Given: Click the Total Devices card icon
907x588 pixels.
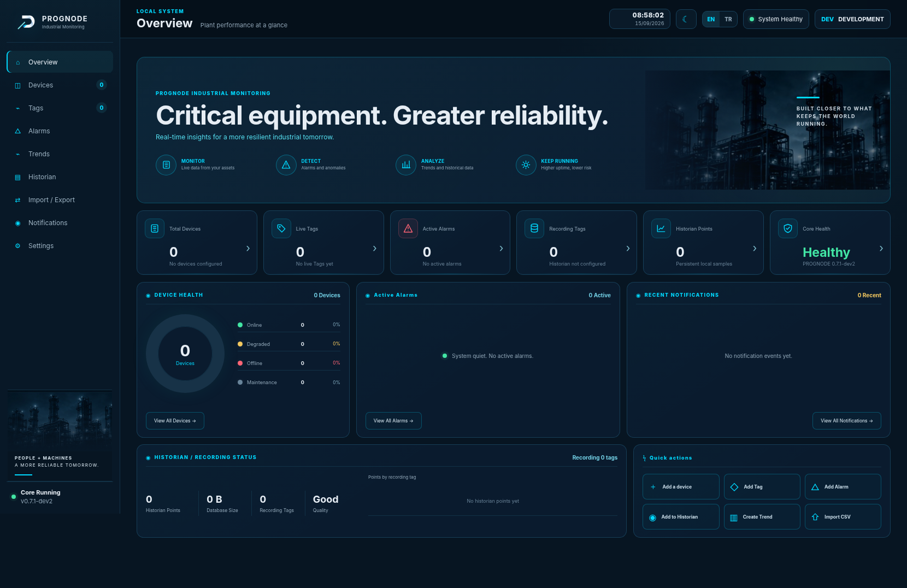Looking at the screenshot, I should [x=155, y=228].
